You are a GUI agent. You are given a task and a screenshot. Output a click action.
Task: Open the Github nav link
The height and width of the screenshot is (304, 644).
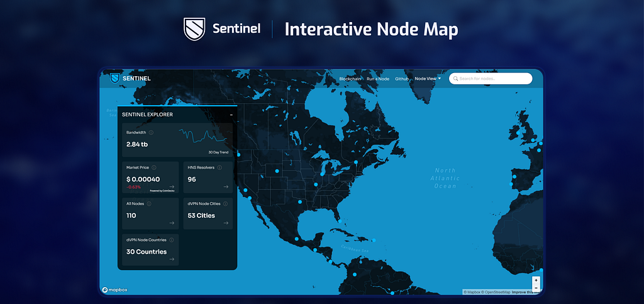[402, 79]
